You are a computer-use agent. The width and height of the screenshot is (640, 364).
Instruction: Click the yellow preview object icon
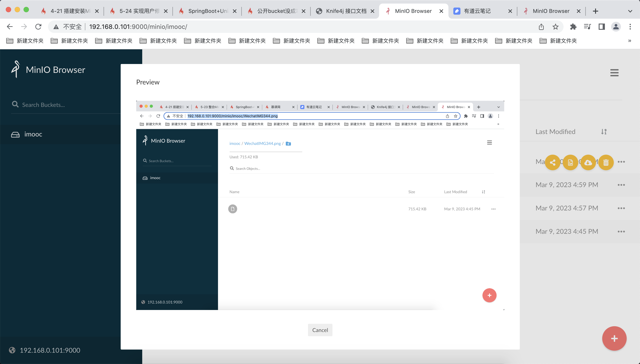click(570, 162)
